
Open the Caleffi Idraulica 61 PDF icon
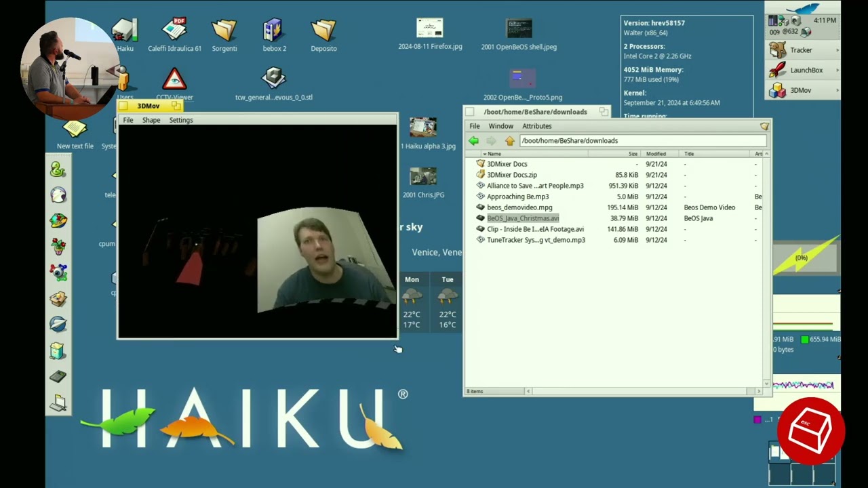[175, 30]
